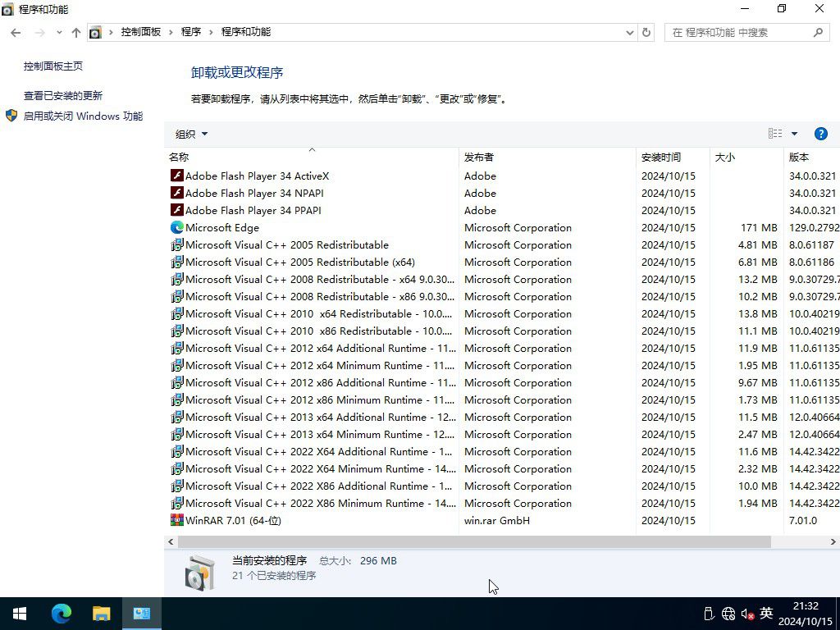
Task: Click the right arrow of the horizontal scrollbar
Action: click(x=833, y=541)
